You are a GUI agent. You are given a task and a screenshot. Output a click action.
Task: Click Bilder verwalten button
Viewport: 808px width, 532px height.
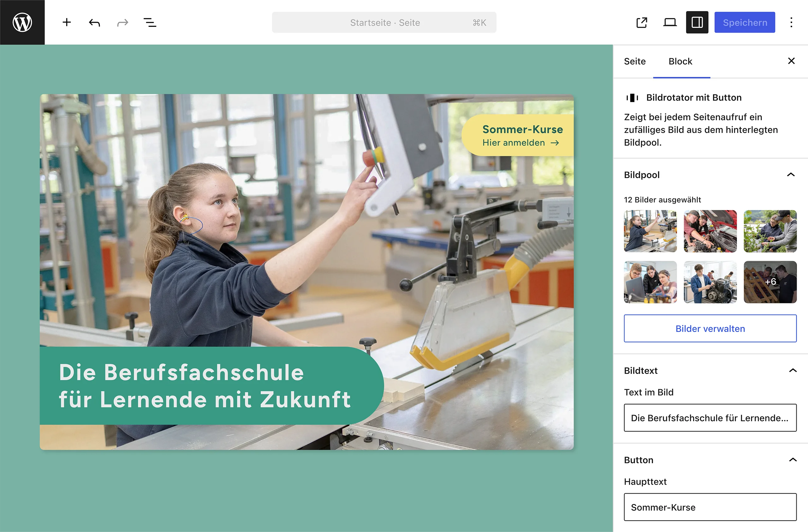710,328
